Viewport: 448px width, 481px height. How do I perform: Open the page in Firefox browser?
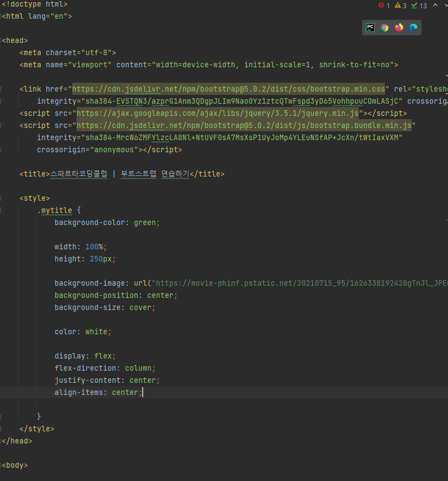pyautogui.click(x=399, y=28)
